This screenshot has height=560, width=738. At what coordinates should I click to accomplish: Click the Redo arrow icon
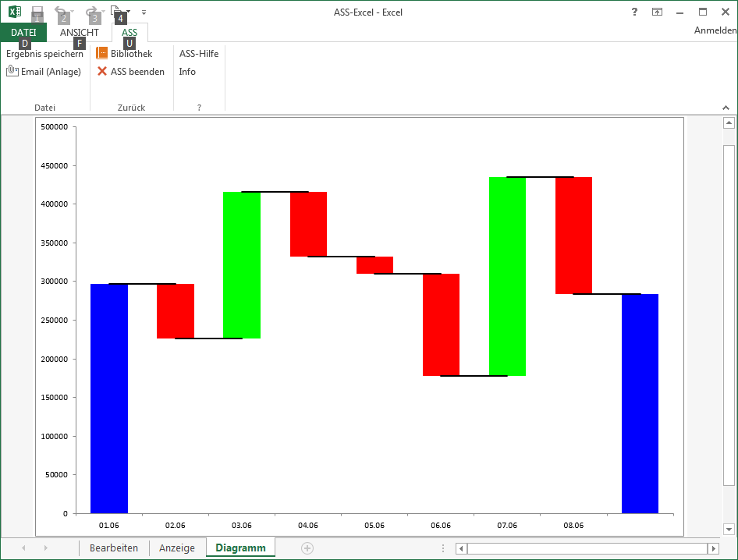90,12
